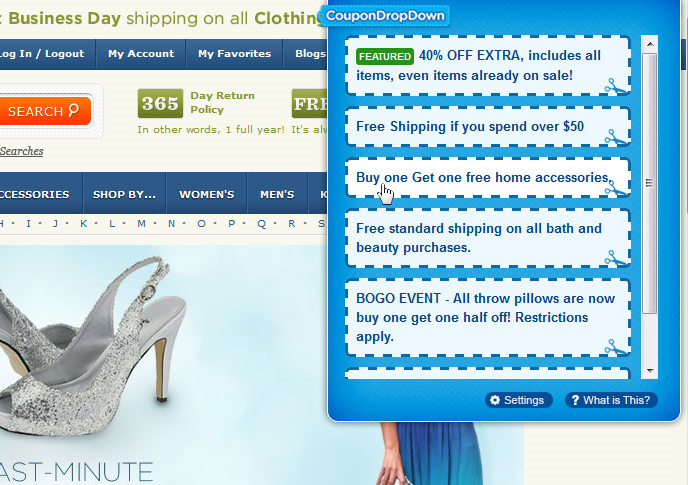Click the scroll down arrow in coupon list
688x485 pixels.
650,371
